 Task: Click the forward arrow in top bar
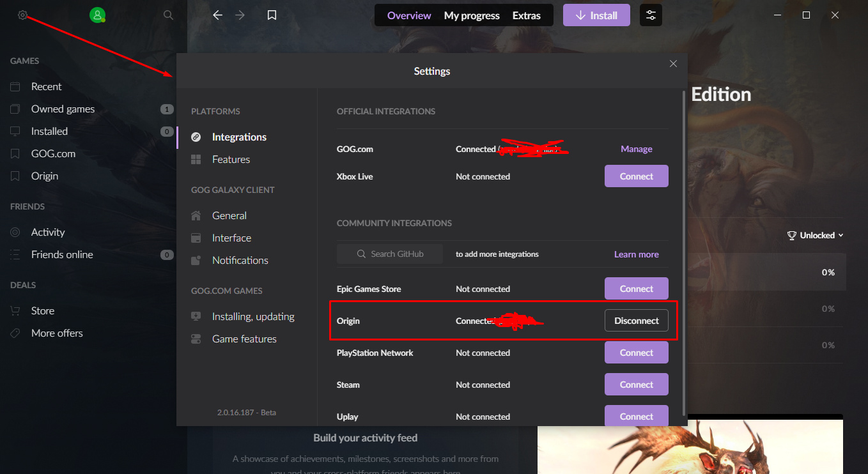pos(240,15)
